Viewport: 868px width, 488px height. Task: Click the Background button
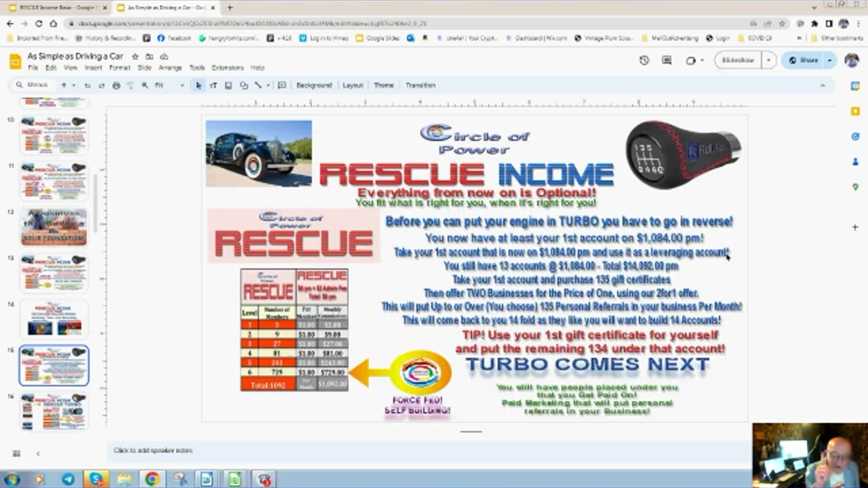(314, 85)
